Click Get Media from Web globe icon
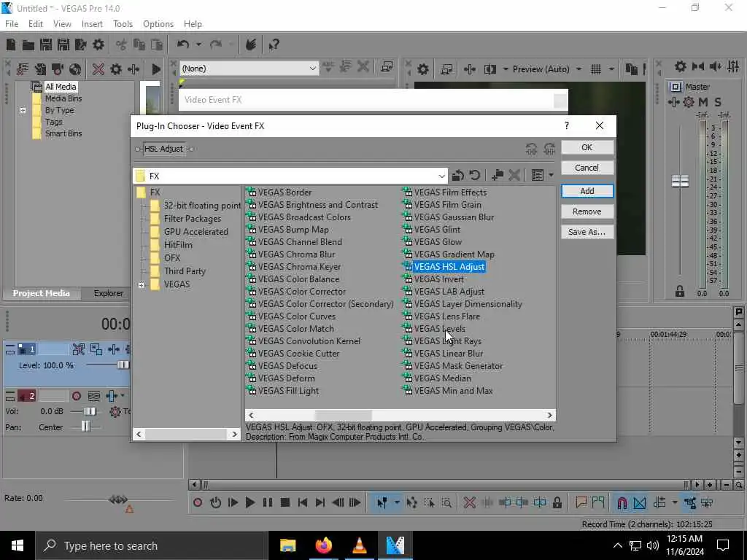 coord(75,69)
